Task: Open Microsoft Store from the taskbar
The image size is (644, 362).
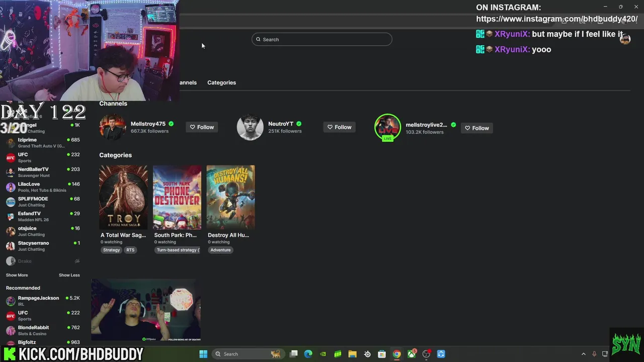Action: [382, 354]
